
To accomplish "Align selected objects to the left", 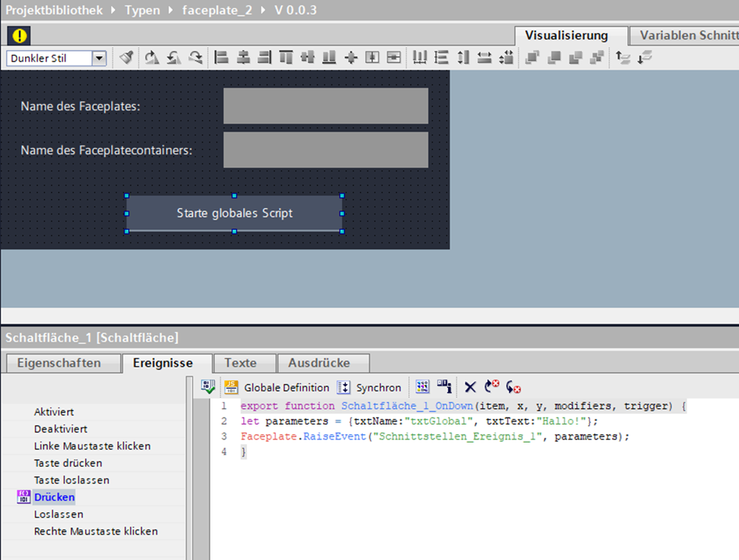I will coord(221,58).
